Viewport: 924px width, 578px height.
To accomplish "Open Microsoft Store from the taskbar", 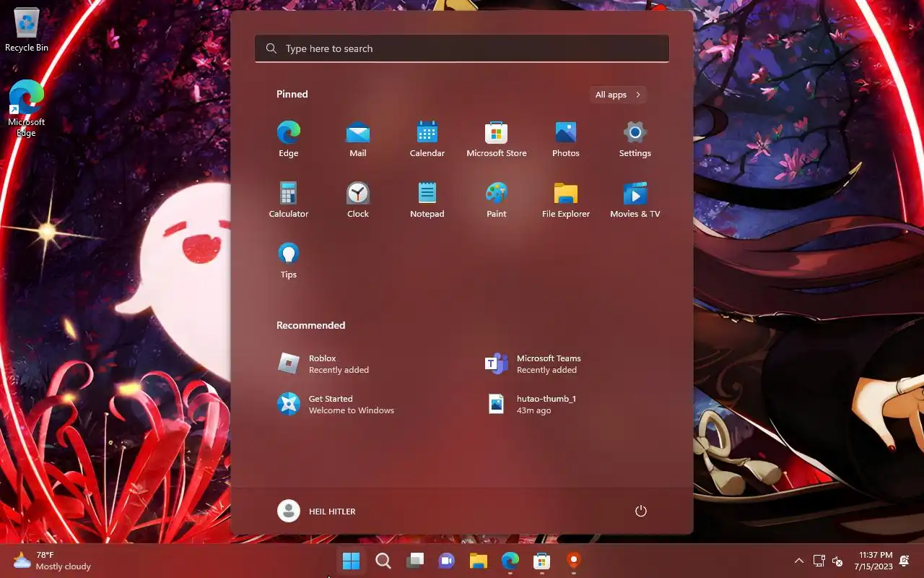I will click(x=542, y=561).
